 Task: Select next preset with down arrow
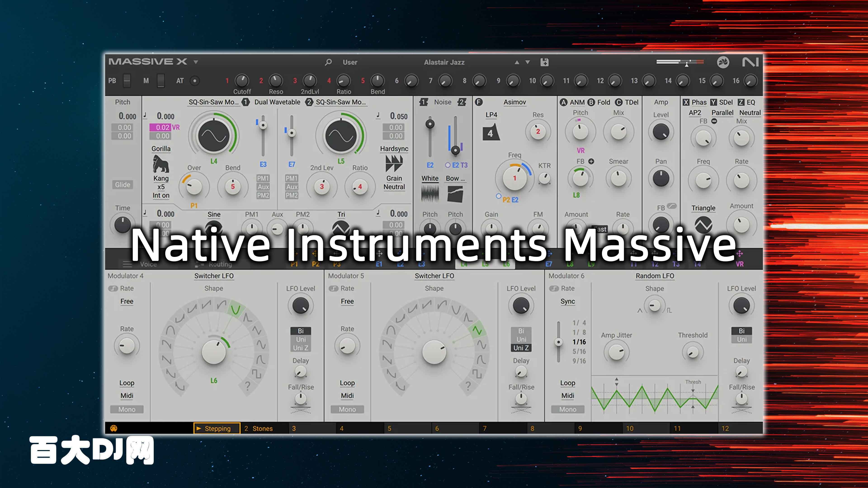tap(528, 62)
